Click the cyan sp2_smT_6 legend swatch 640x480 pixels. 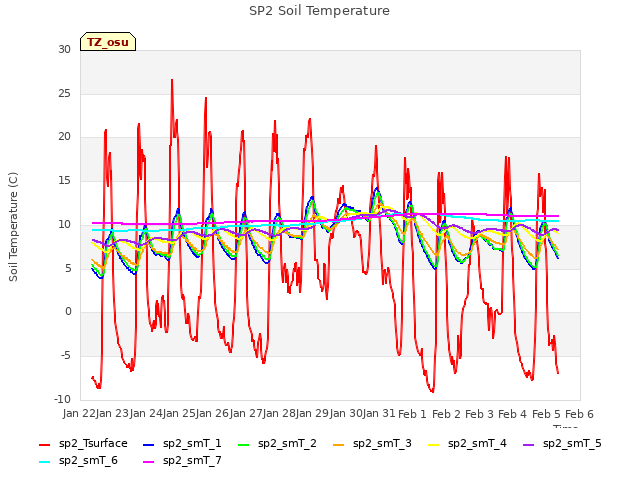pyautogui.click(x=44, y=462)
